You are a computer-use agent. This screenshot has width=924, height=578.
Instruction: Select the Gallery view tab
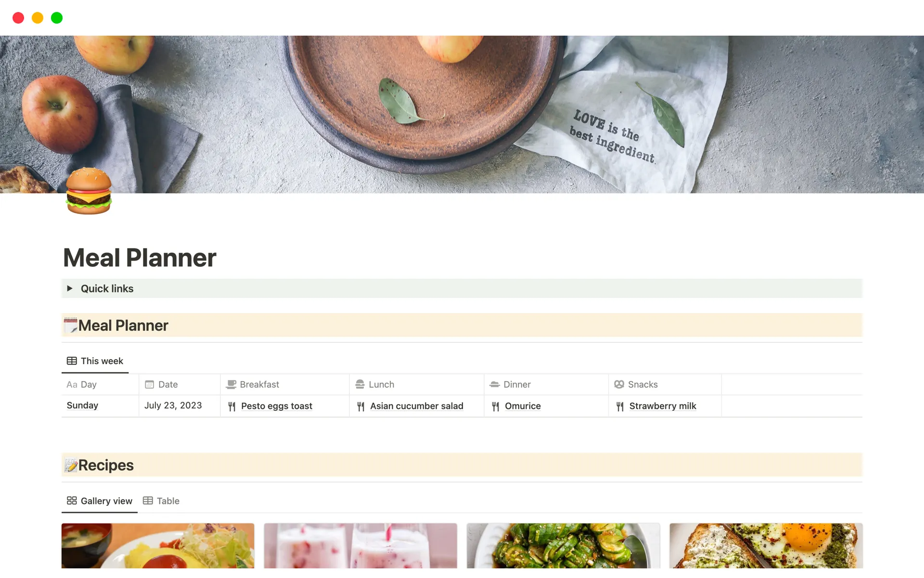pos(99,501)
